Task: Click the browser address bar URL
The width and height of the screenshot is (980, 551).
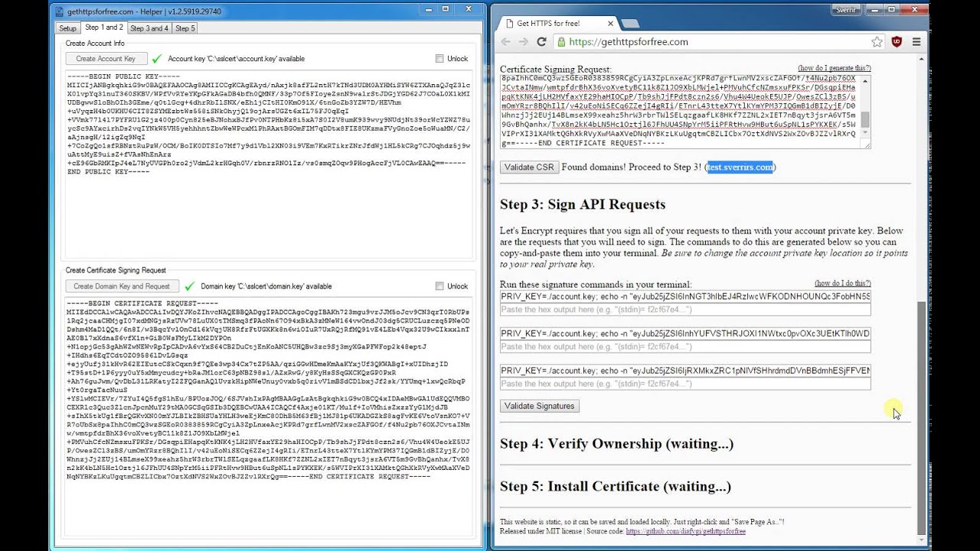Action: 629,42
